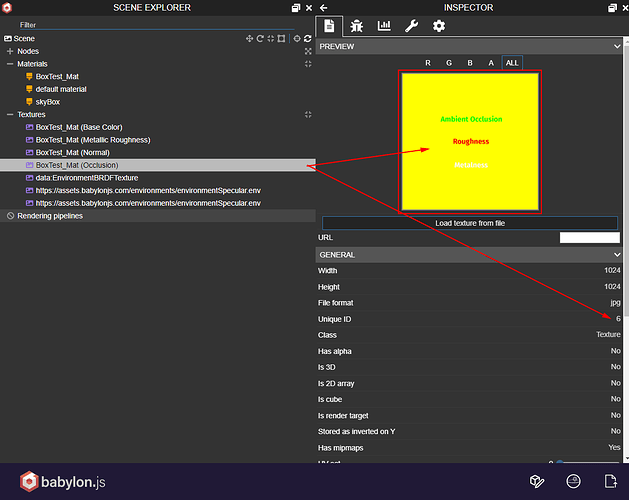Click the file export icon in footer
The width and height of the screenshot is (629, 500).
[x=610, y=481]
